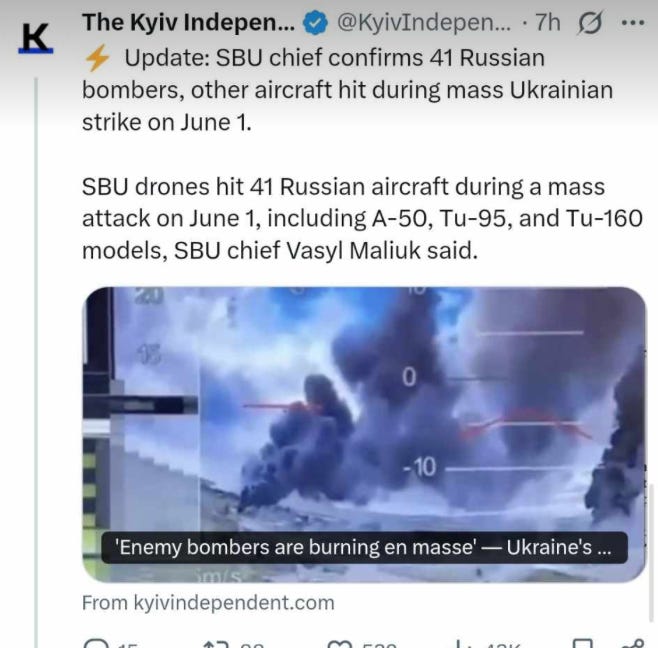The image size is (658, 648).
Task: Click the 'Enemy bombers are burning' caption
Action: 364,547
